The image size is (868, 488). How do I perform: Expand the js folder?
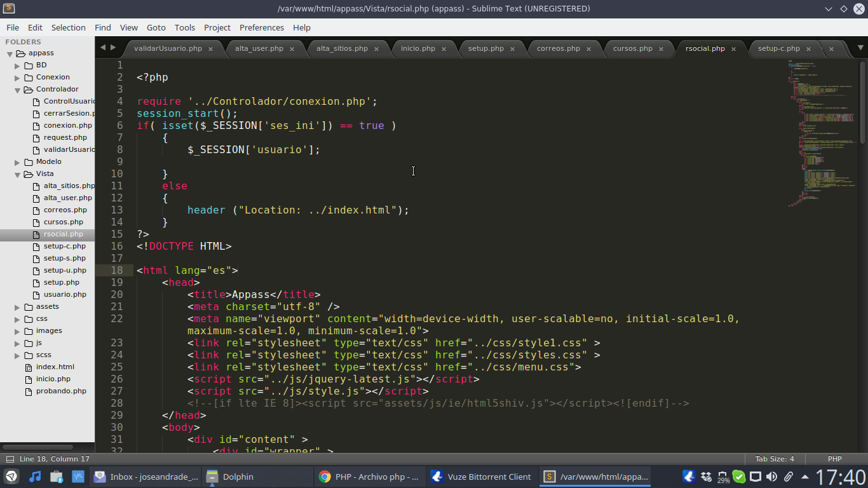[x=18, y=343]
